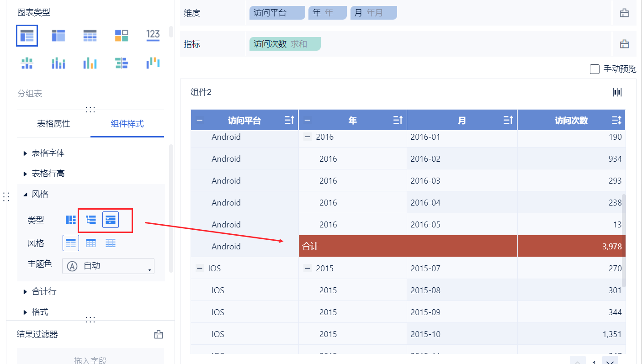Click the 2015-08 month cell

click(x=462, y=290)
